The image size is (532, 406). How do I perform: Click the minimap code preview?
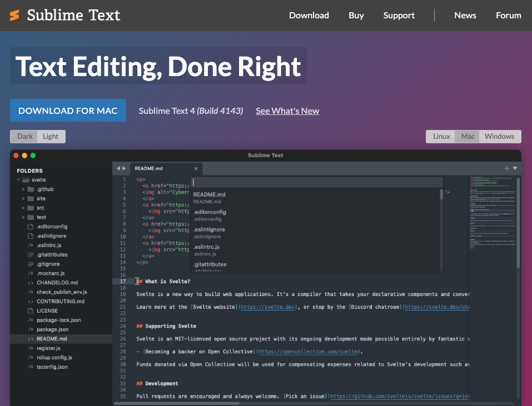(493, 212)
